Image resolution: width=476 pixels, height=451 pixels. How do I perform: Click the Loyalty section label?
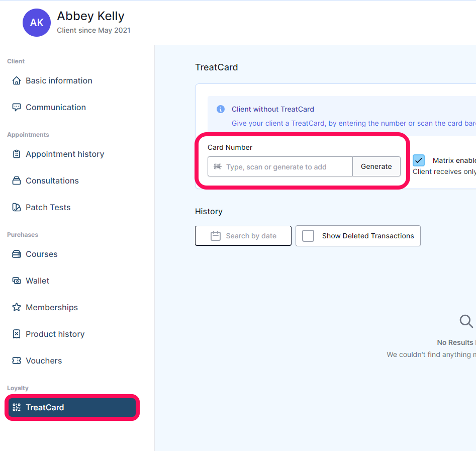[18, 388]
